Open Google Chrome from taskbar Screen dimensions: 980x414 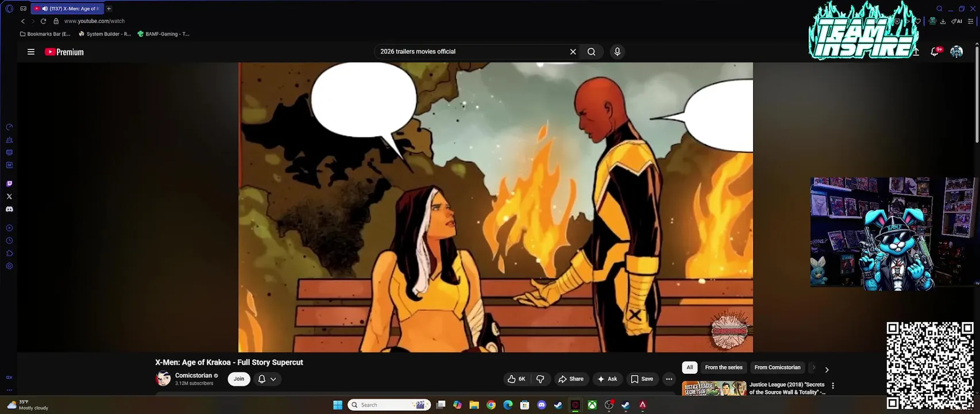point(491,405)
